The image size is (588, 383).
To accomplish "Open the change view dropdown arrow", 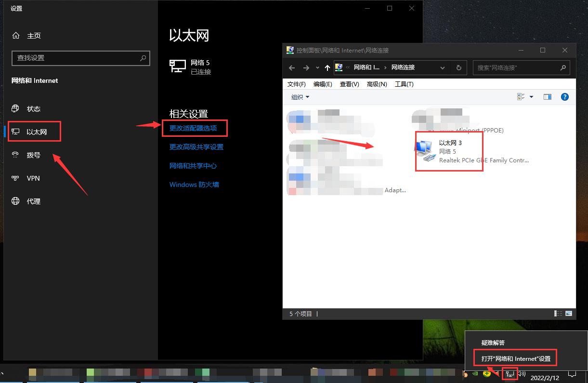I will point(532,97).
